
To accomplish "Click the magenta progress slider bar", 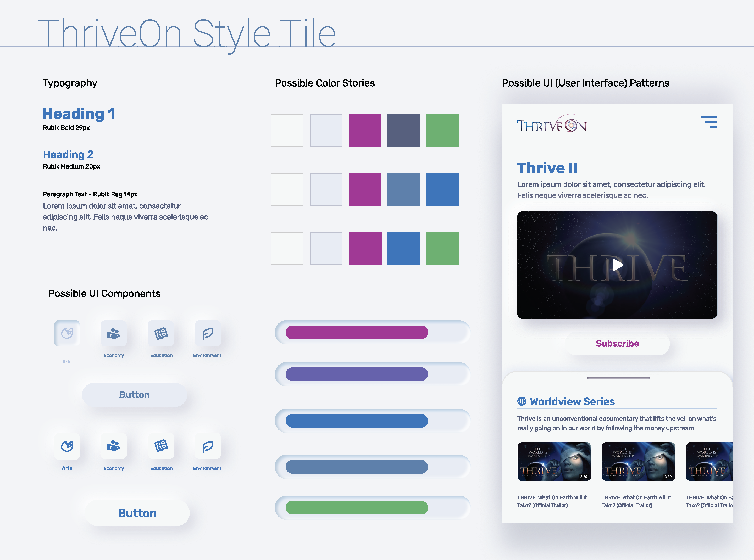I will 357,332.
